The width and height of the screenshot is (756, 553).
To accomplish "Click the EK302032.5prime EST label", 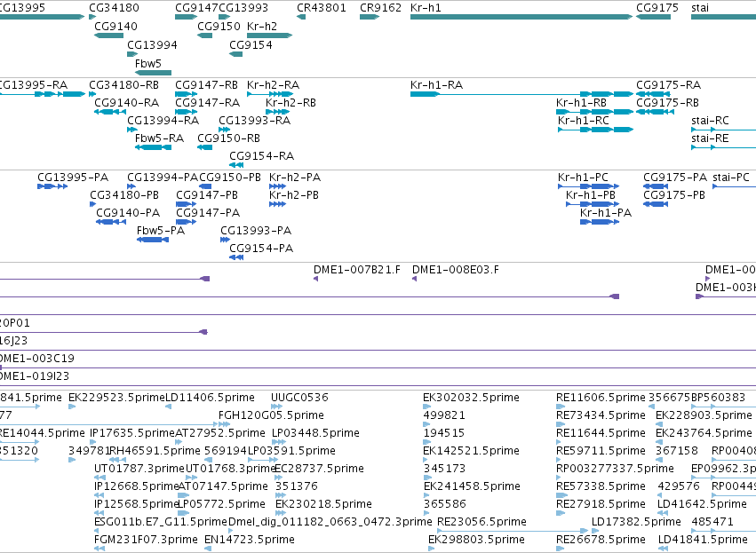I will tap(471, 398).
